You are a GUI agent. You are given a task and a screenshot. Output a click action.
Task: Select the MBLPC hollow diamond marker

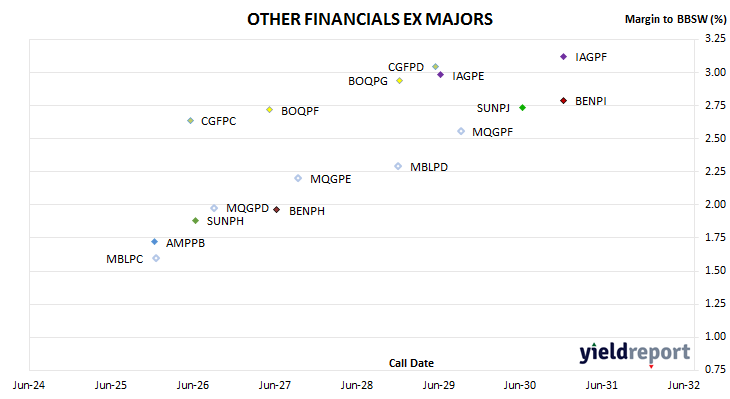[156, 258]
